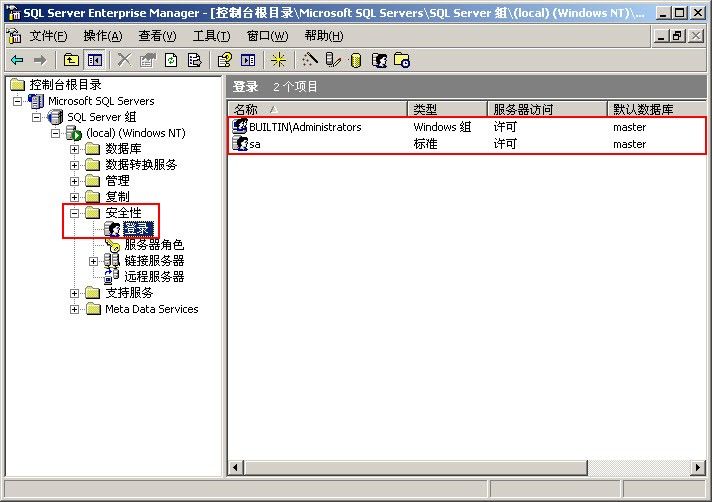Click the 数据库 folder icon

click(x=93, y=149)
